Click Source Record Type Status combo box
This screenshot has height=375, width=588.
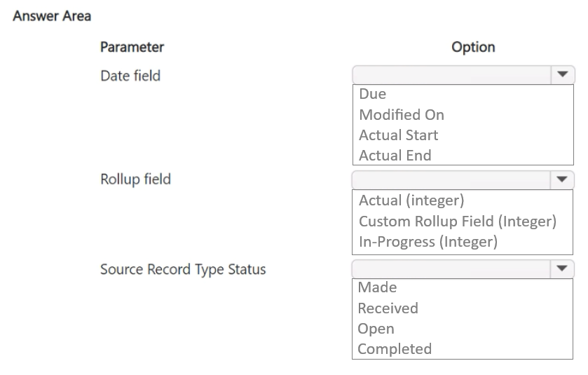[452, 269]
